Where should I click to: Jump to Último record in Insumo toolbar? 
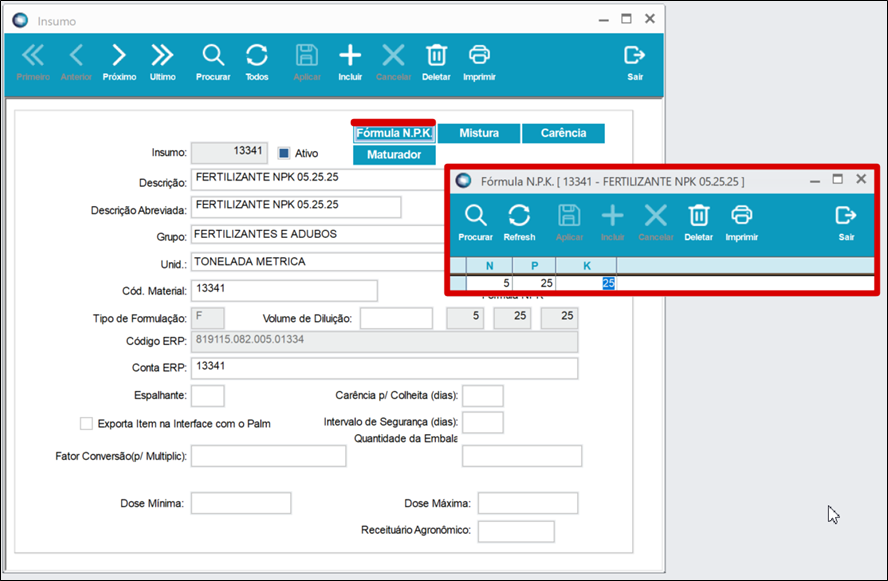[x=163, y=62]
